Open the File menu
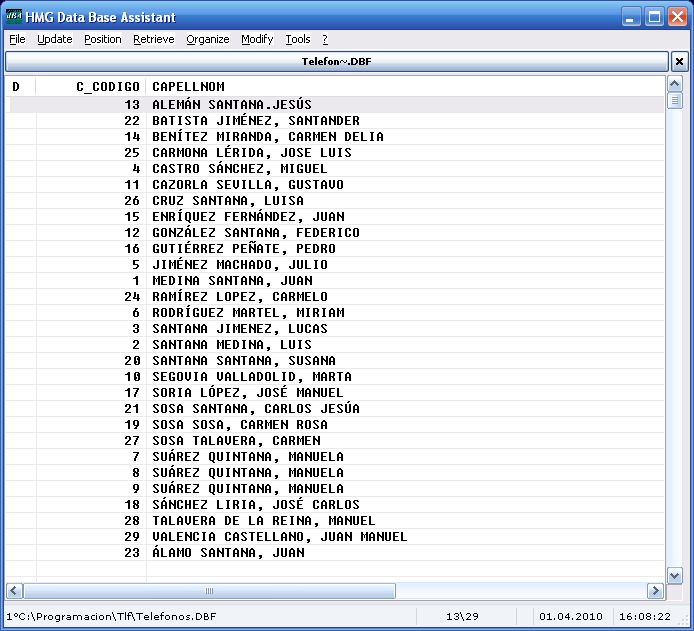 pyautogui.click(x=17, y=40)
